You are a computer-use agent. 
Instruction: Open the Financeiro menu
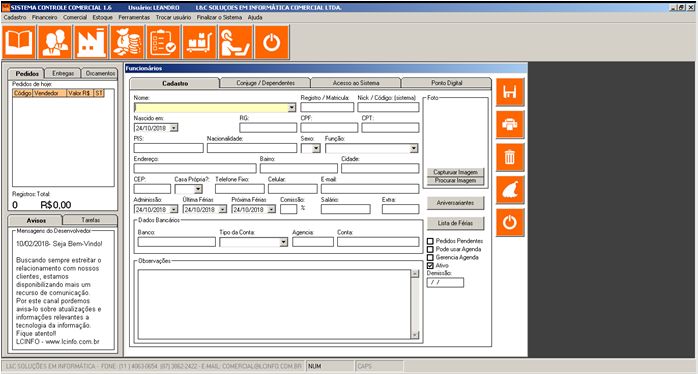pyautogui.click(x=45, y=17)
